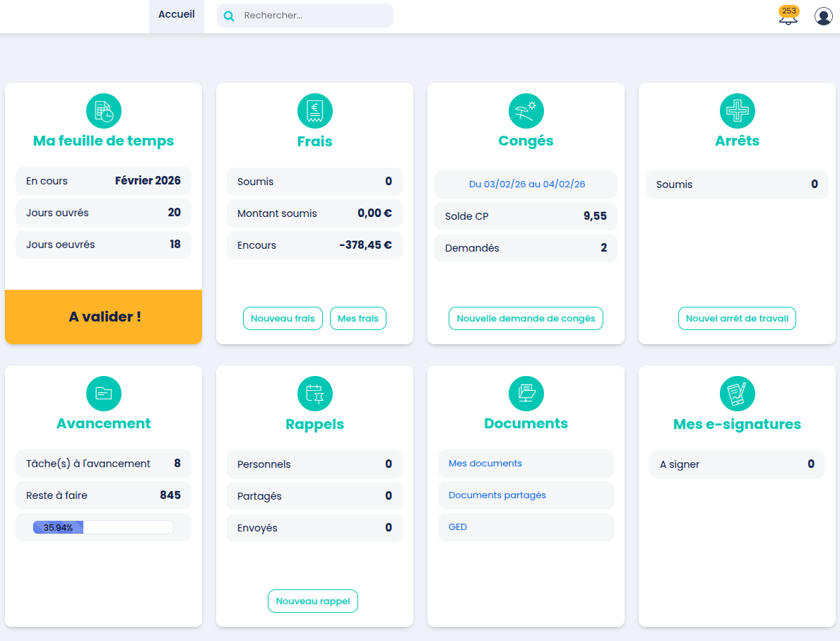The height and width of the screenshot is (641, 840).
Task: Click the Rappels calendar reminder icon
Action: (x=314, y=394)
